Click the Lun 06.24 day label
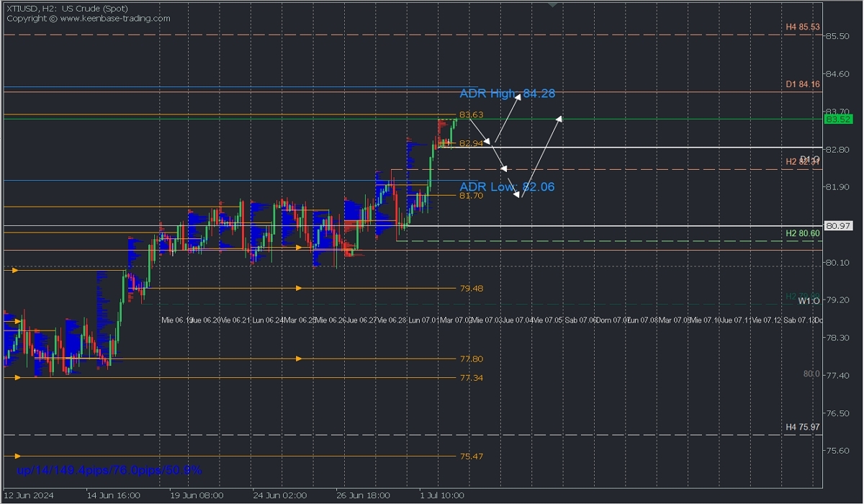The height and width of the screenshot is (504, 864). click(268, 320)
